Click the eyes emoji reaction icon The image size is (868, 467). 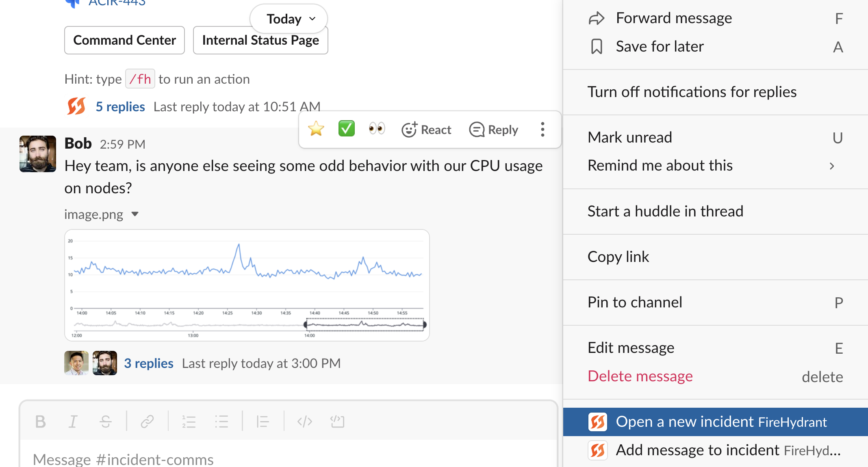click(x=377, y=129)
